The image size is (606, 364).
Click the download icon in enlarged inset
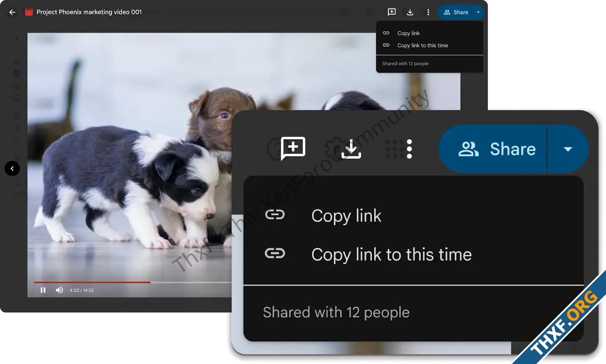point(351,149)
